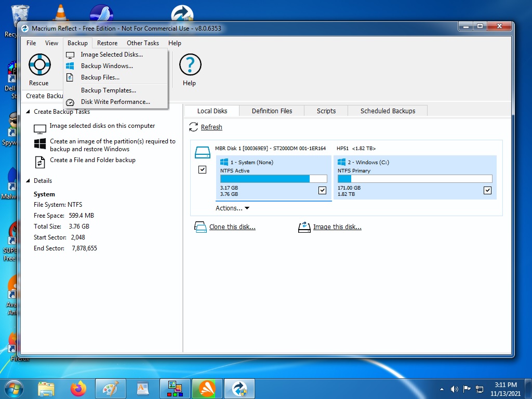Click the Windows logo beside Backup Windows
532x399 pixels.
[x=70, y=66]
